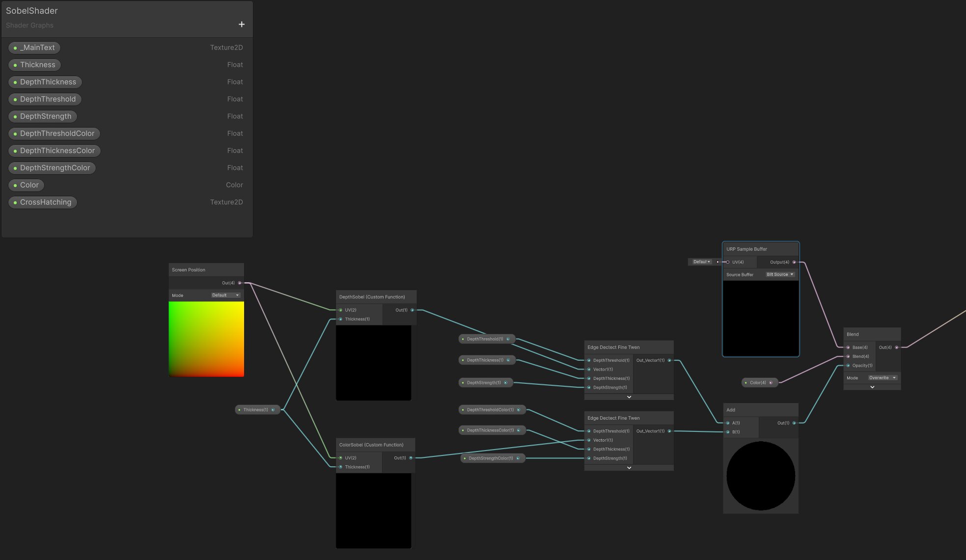Click ColorSobel Thickness(1) input port
The height and width of the screenshot is (560, 966).
pos(340,467)
